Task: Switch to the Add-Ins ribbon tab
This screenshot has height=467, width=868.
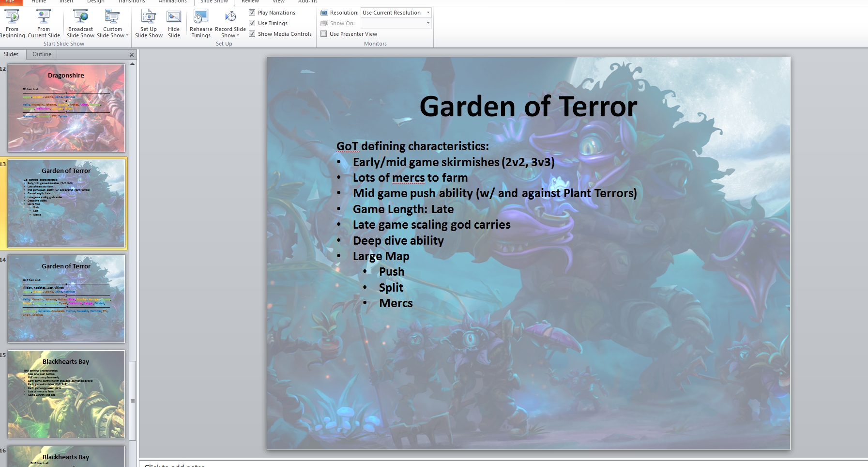Action: pyautogui.click(x=307, y=2)
